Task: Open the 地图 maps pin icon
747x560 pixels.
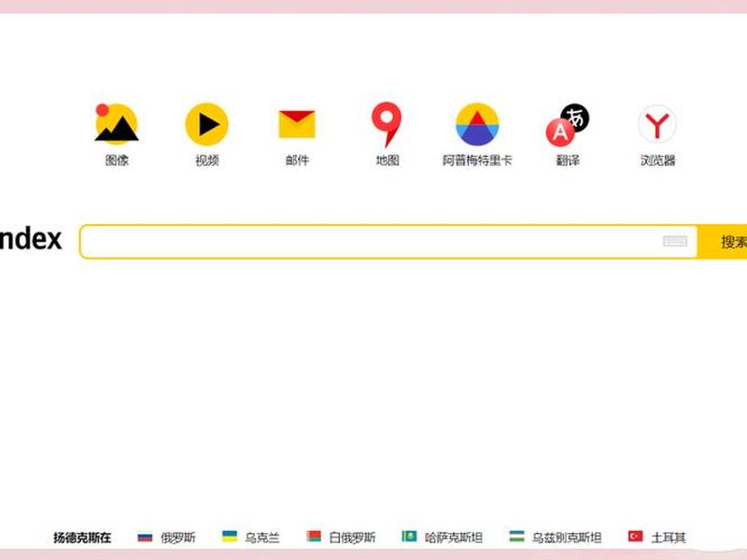Action: pyautogui.click(x=387, y=124)
